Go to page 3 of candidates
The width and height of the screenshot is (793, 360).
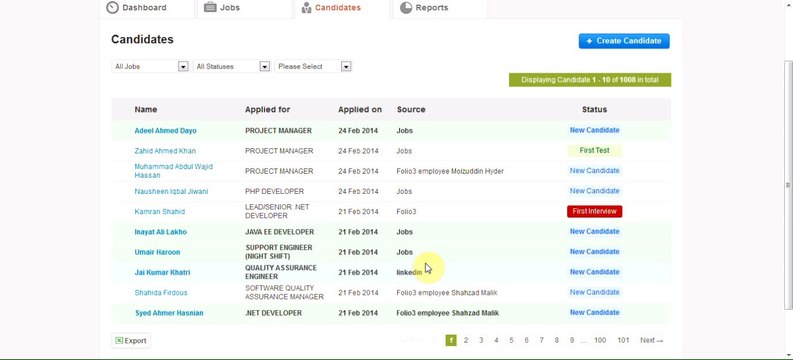click(x=481, y=340)
